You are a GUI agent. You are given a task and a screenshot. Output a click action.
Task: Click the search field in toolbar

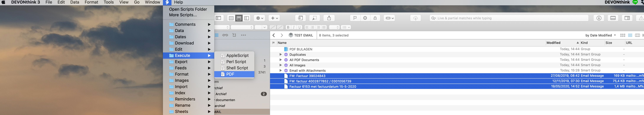click(x=509, y=18)
